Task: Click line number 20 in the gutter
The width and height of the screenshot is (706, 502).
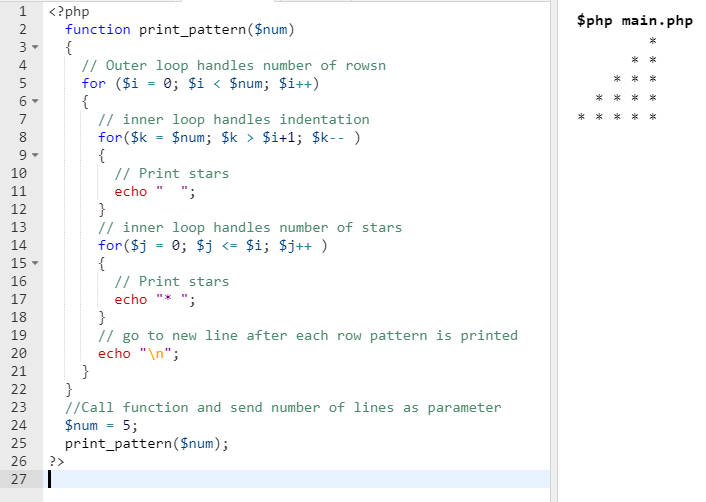Action: (19, 353)
